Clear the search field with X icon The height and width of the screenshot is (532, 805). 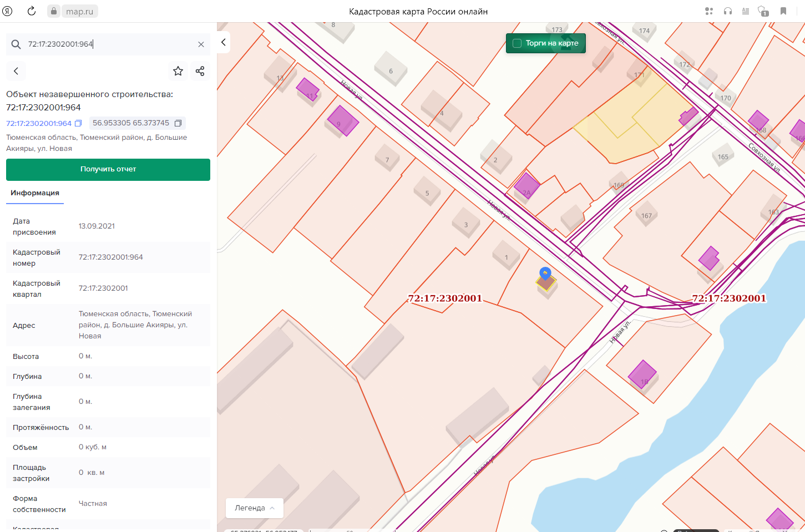[x=201, y=44]
